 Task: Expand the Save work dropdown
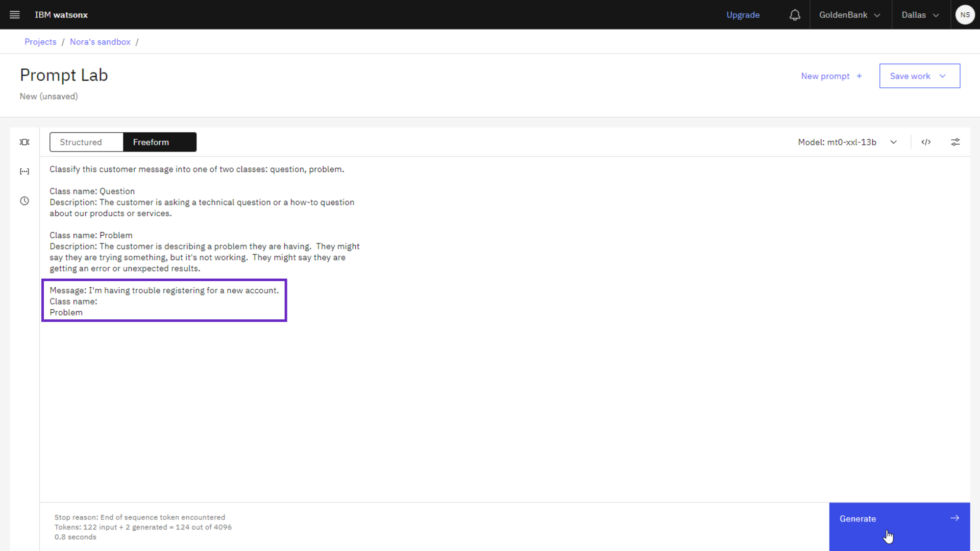tap(942, 76)
